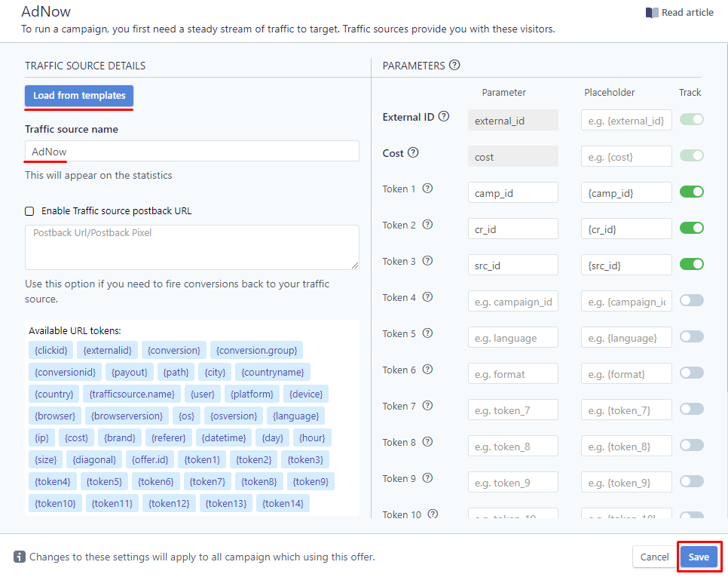Insert the {token7} URL token
The image size is (728, 577).
207,481
